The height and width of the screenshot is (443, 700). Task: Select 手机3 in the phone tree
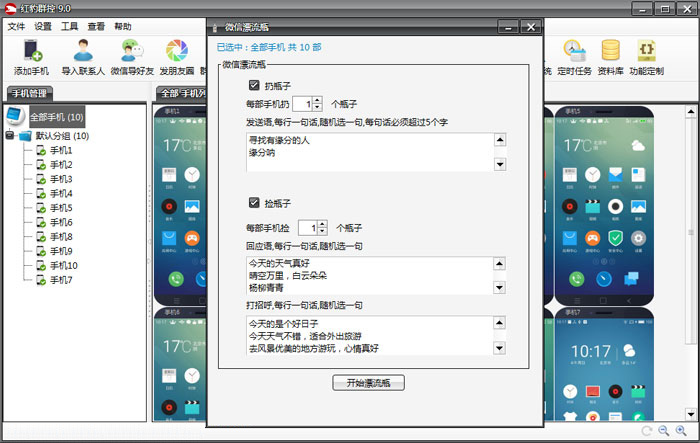pyautogui.click(x=60, y=179)
